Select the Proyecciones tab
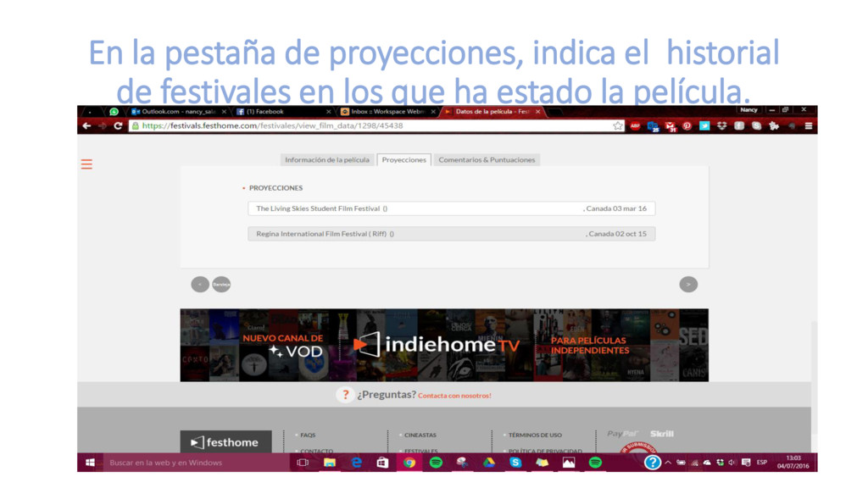 pos(404,160)
